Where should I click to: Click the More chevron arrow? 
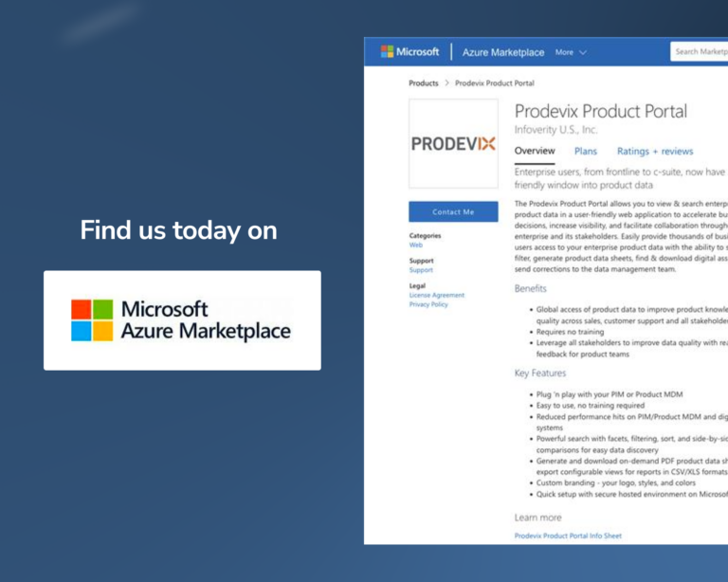point(583,52)
